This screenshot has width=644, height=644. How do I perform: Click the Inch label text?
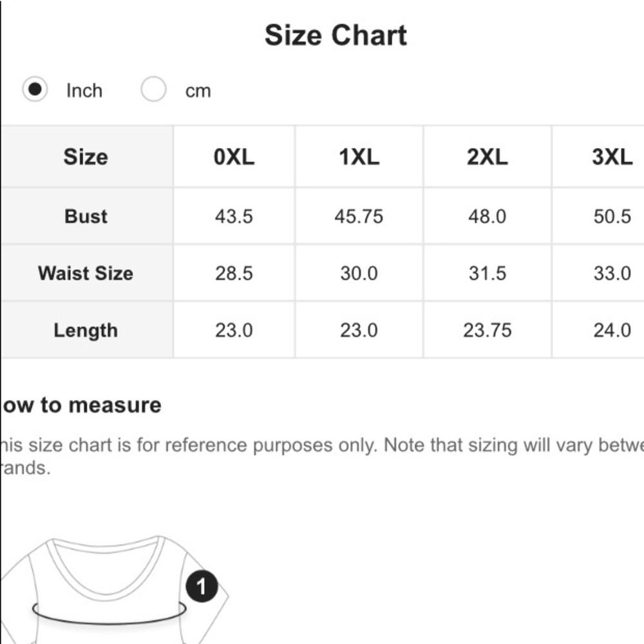coord(84,90)
